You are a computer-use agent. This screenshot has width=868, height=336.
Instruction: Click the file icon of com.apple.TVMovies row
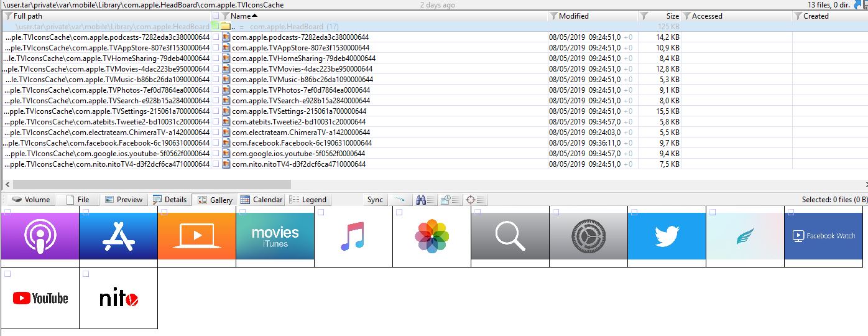pos(226,69)
